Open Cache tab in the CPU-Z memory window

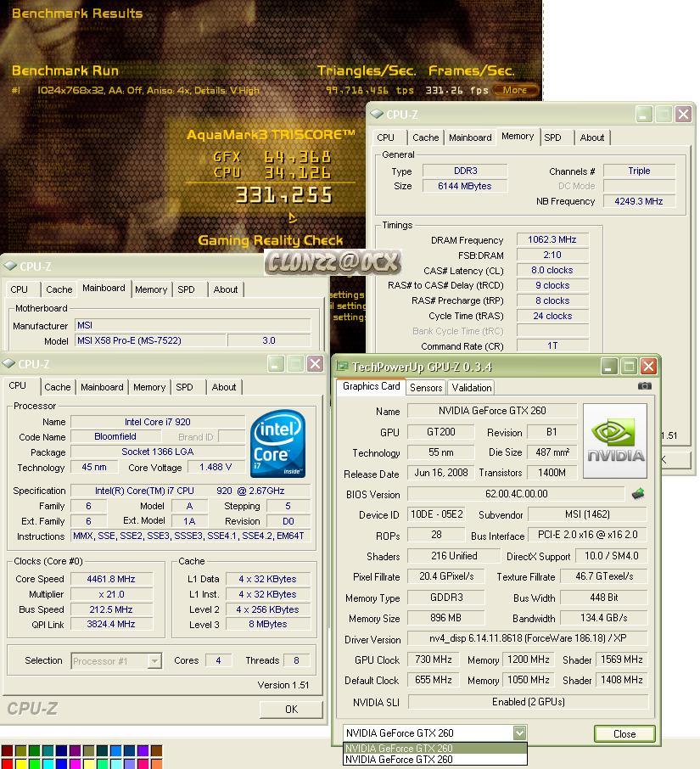click(x=425, y=138)
